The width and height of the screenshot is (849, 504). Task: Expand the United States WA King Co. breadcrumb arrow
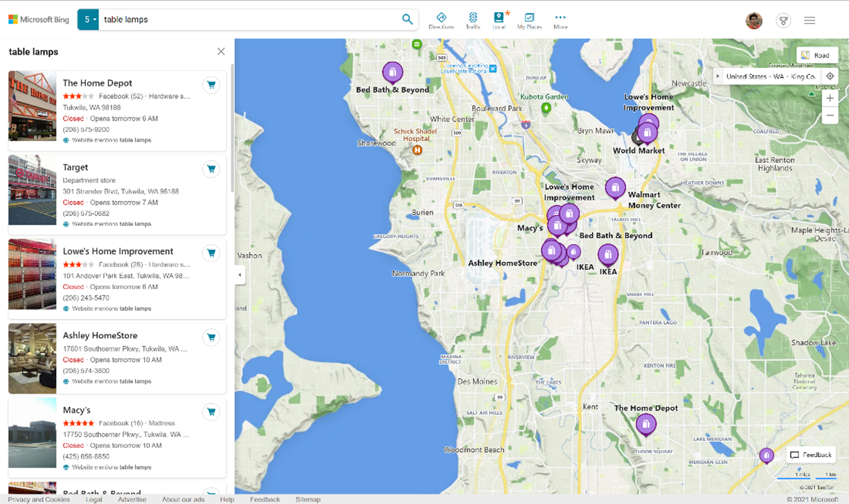click(718, 77)
